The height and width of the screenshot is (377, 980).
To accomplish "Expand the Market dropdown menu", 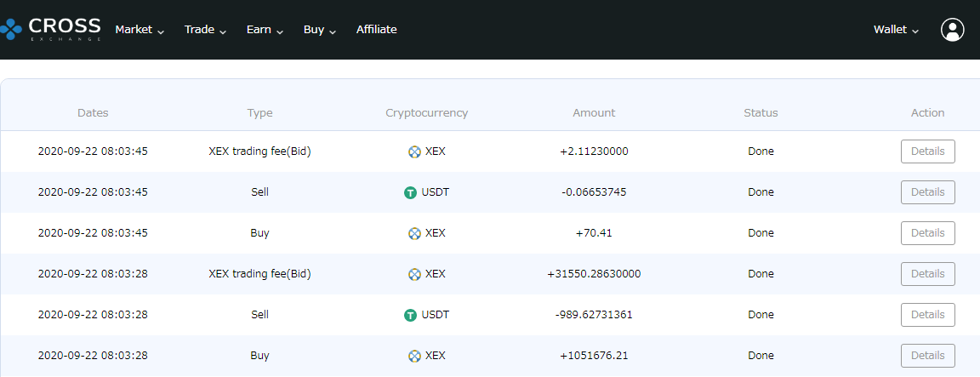I will tap(140, 30).
